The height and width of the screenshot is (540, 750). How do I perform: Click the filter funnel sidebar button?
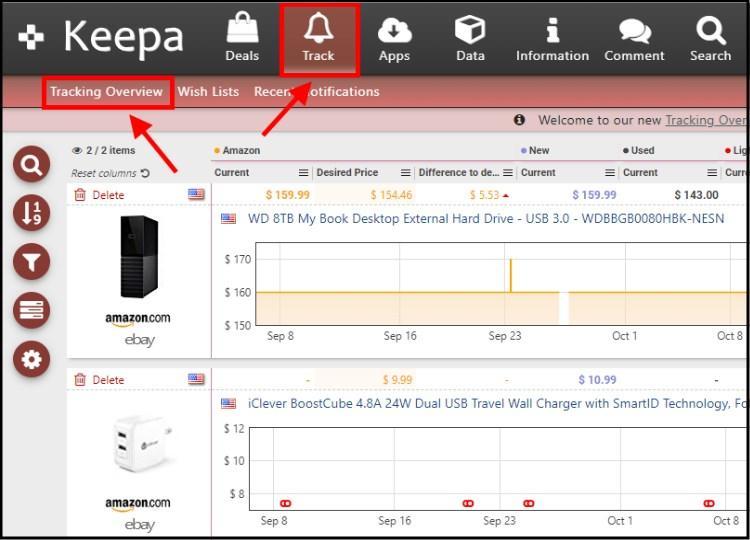[x=32, y=262]
